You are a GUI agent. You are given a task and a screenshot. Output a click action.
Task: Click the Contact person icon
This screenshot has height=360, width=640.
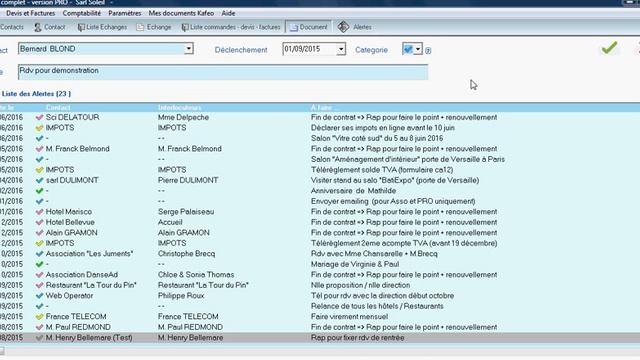(38, 27)
